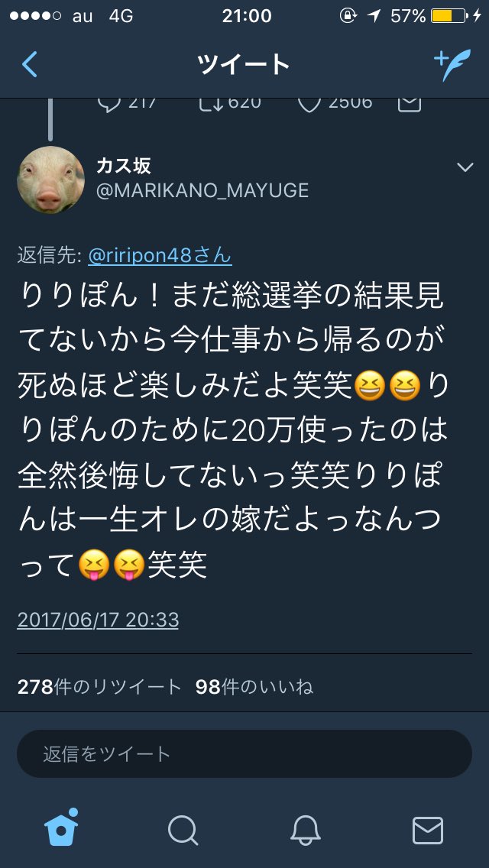Expand the tweet options chevron
Image resolution: width=489 pixels, height=868 pixels.
[x=465, y=167]
